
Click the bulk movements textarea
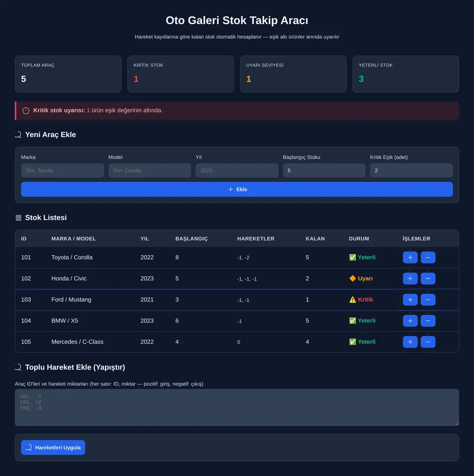(x=237, y=408)
